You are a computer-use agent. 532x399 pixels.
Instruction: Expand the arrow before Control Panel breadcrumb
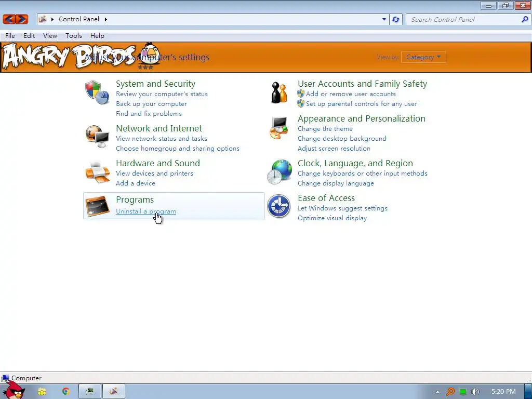coord(52,19)
